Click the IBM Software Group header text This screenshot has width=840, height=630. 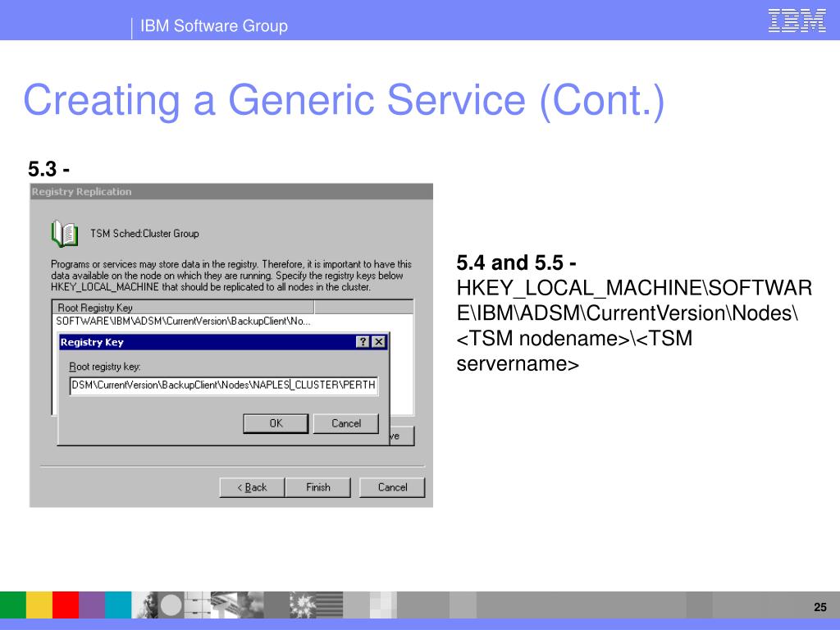pyautogui.click(x=214, y=25)
